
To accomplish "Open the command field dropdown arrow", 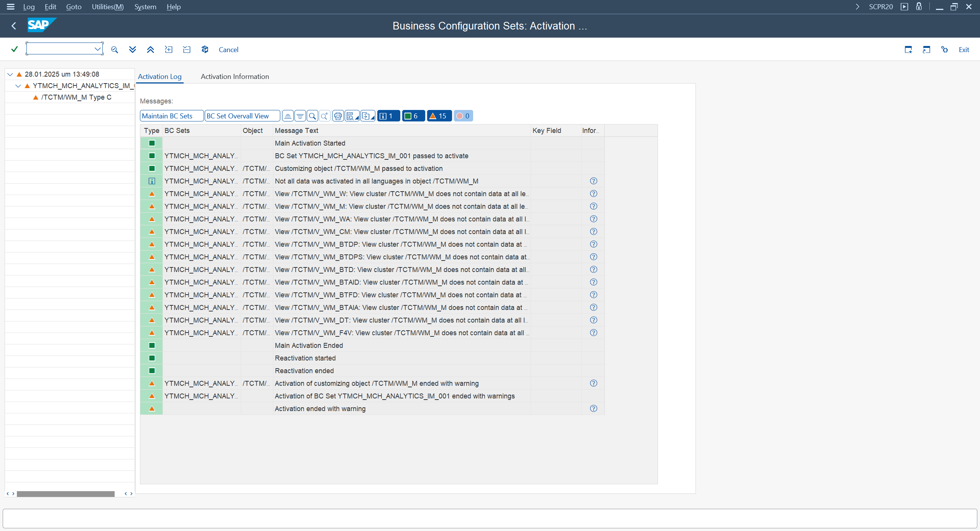I will (97, 49).
